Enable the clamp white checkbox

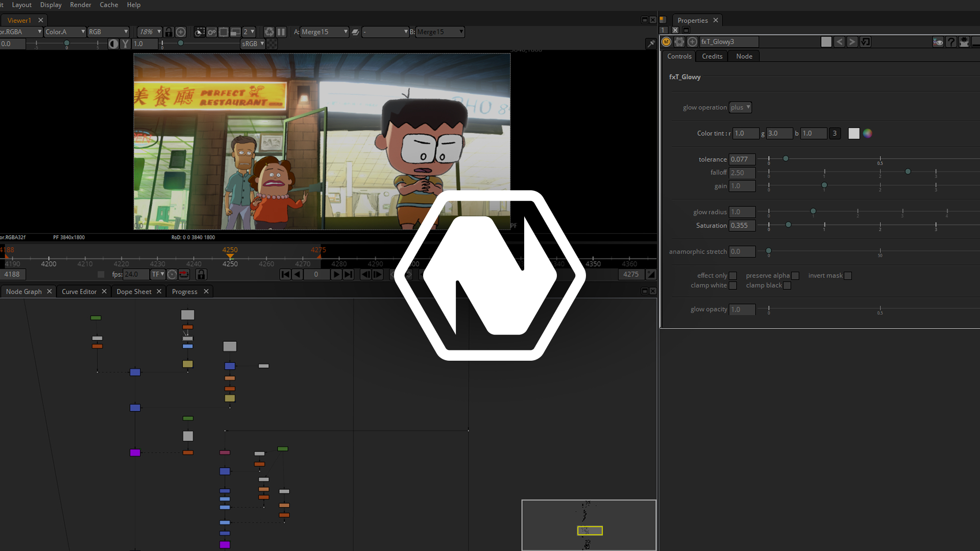(733, 286)
